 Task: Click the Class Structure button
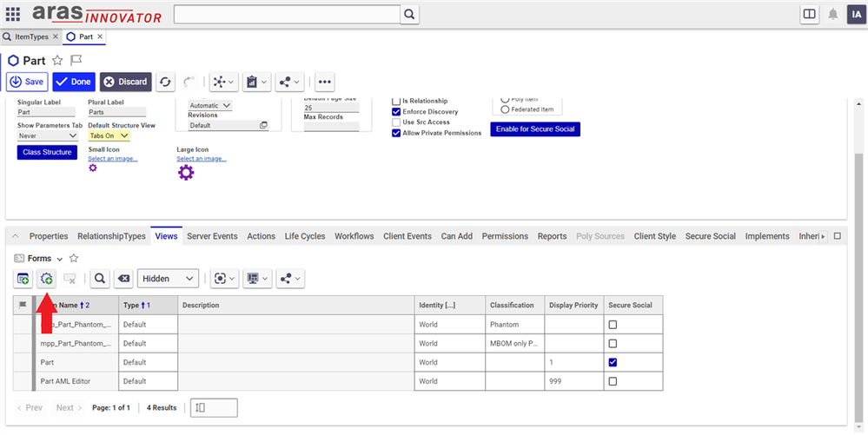point(47,153)
